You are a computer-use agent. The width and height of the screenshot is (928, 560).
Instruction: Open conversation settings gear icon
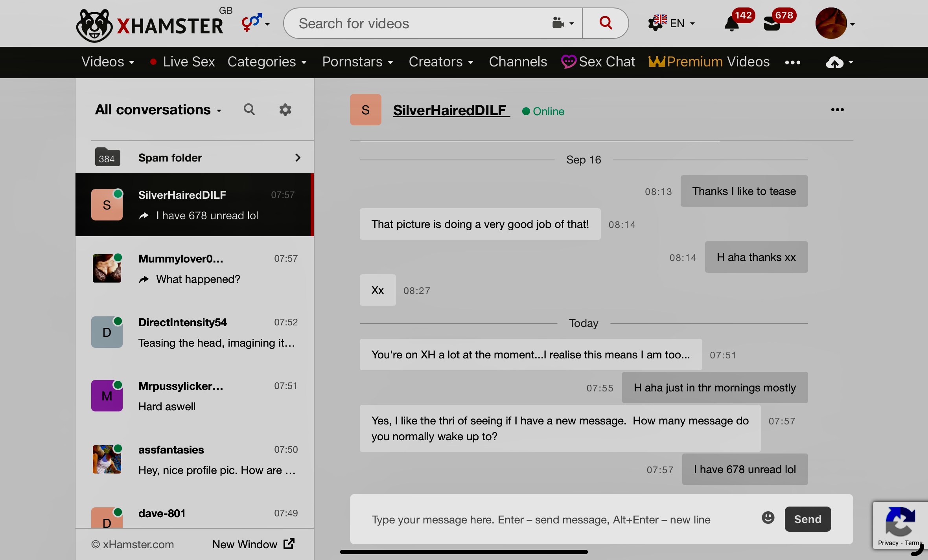coord(285,110)
